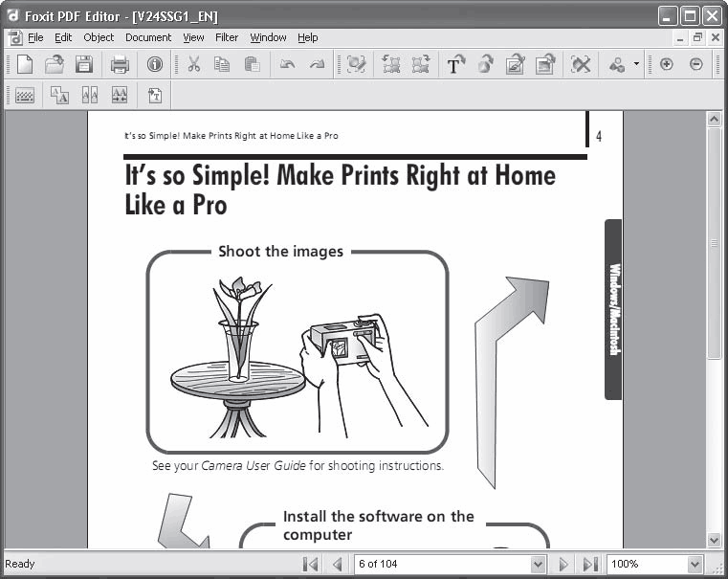
Task: Click the scrollbar down arrow
Action: click(714, 540)
